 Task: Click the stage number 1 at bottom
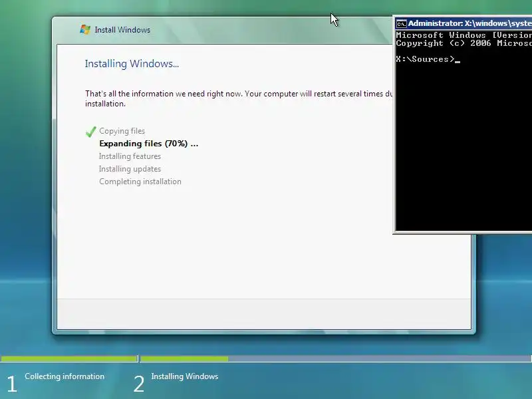coord(12,384)
